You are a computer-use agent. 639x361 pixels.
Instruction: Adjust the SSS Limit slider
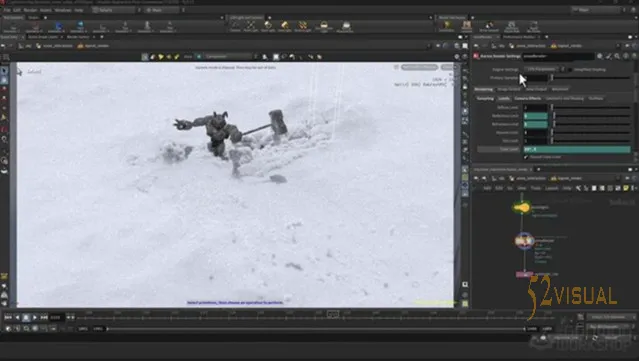pyautogui.click(x=591, y=141)
